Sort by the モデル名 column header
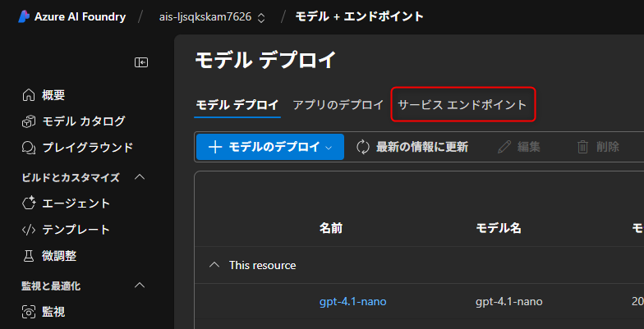This screenshot has width=644, height=329. pyautogui.click(x=498, y=228)
